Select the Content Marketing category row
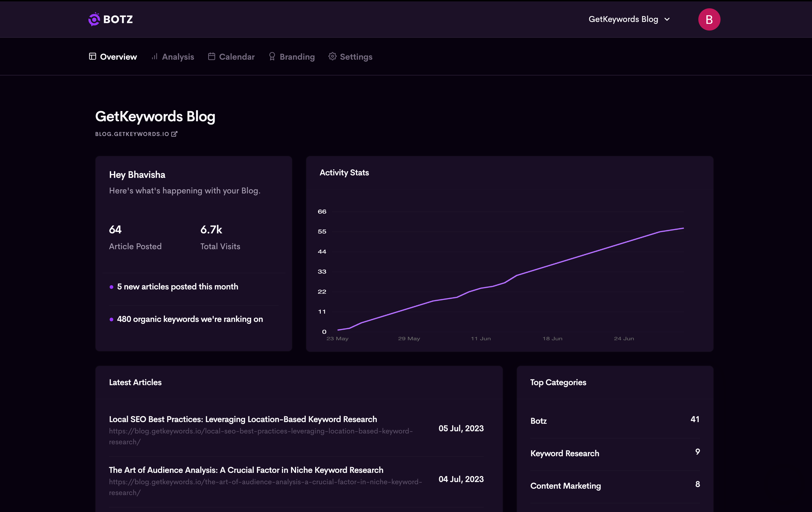The width and height of the screenshot is (812, 512). click(565, 486)
